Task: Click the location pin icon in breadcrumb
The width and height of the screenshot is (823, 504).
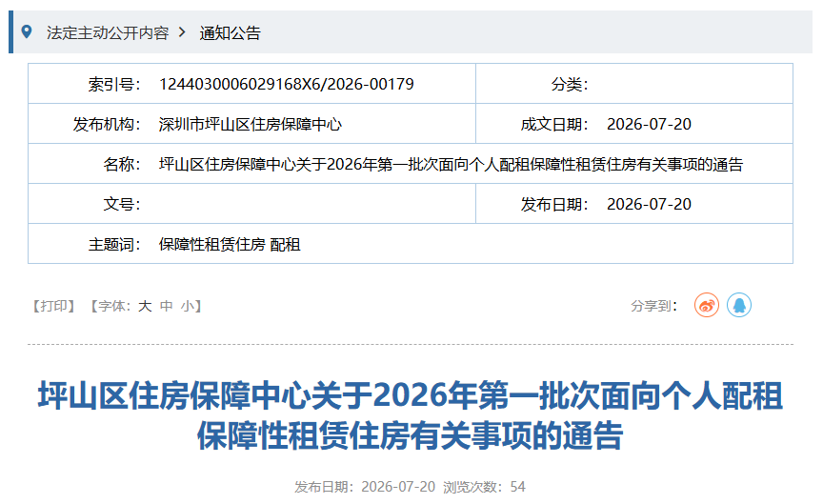Action: click(27, 32)
